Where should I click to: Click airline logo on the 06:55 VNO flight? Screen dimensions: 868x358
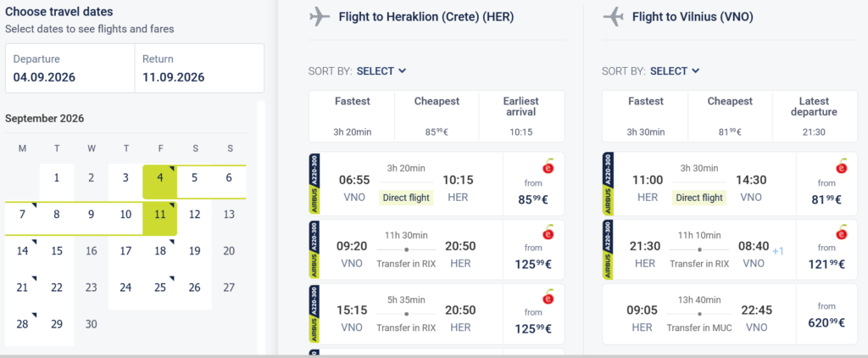(548, 168)
